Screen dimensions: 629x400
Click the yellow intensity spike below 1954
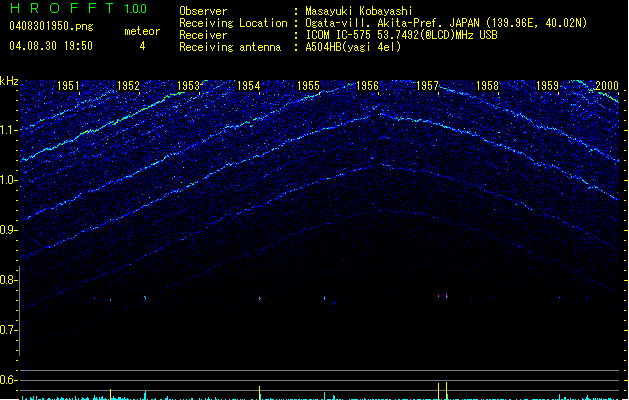(x=260, y=393)
